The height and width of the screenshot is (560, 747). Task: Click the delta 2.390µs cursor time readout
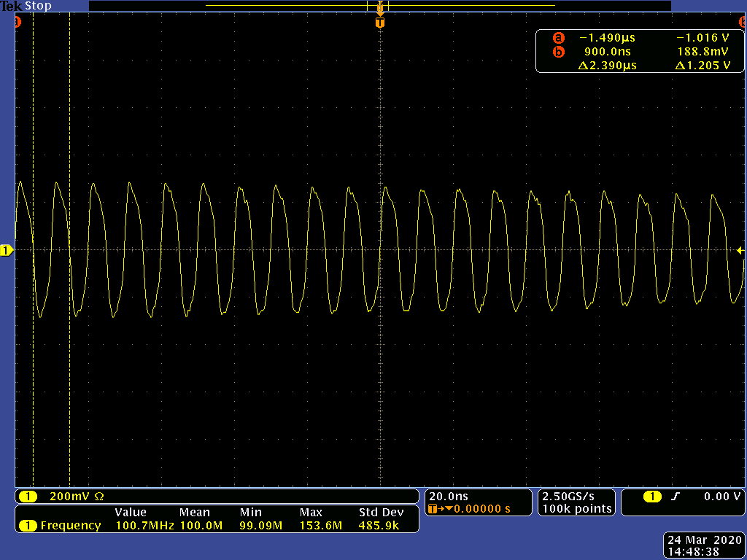(x=608, y=65)
